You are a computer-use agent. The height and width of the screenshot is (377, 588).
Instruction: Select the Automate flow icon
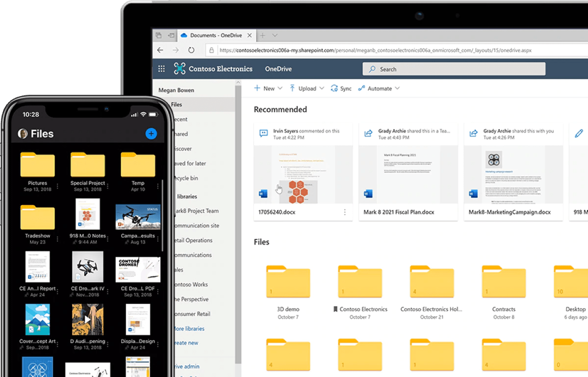tap(361, 88)
